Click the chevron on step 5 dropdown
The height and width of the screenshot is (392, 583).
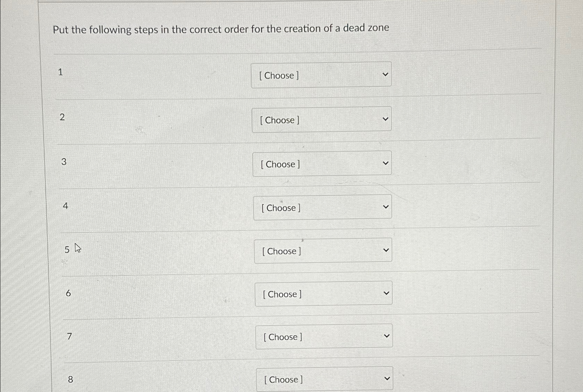pyautogui.click(x=387, y=249)
